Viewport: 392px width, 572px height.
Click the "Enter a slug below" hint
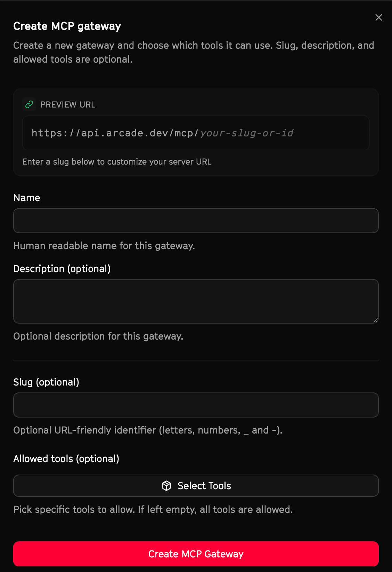pos(117,162)
